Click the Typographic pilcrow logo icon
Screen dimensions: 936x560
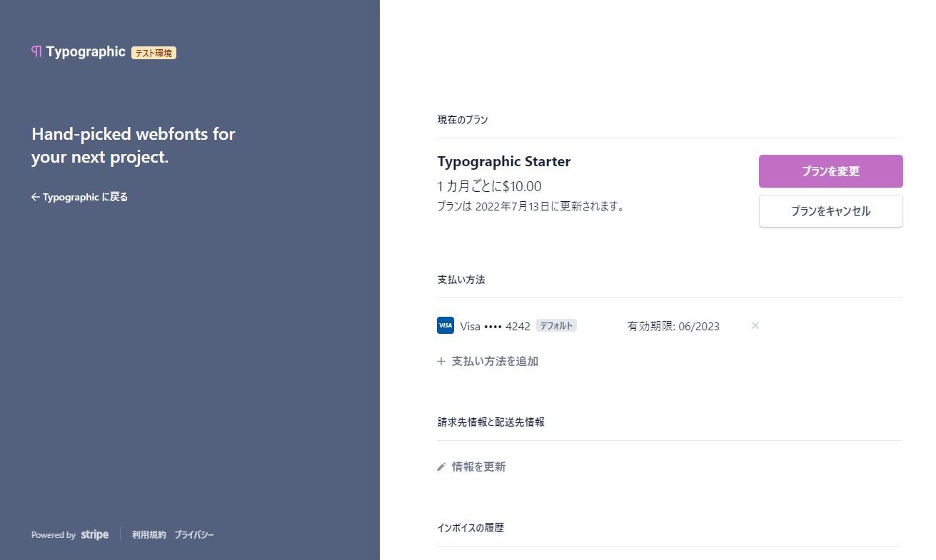tap(36, 51)
